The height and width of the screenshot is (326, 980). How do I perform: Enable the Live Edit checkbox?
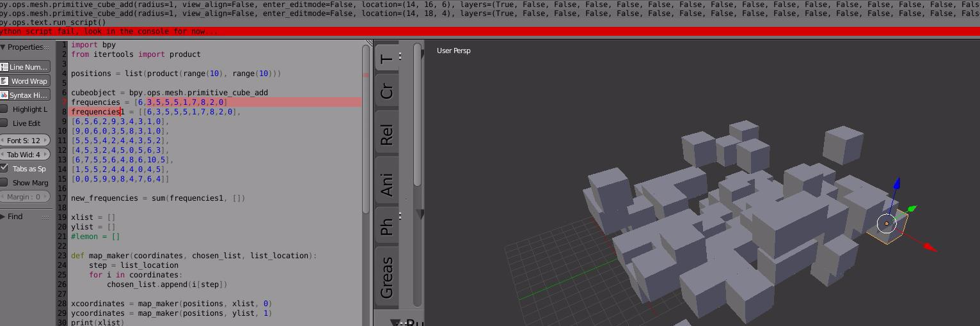pyautogui.click(x=4, y=123)
